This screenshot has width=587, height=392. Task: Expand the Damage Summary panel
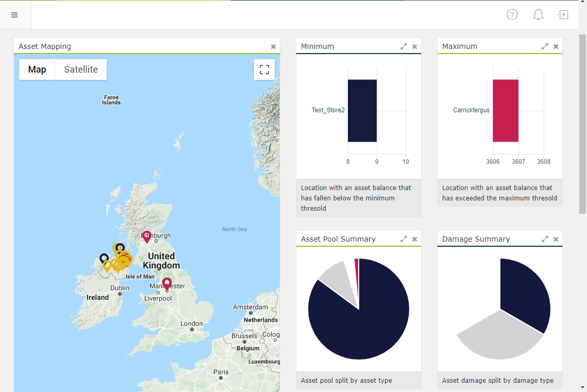545,238
